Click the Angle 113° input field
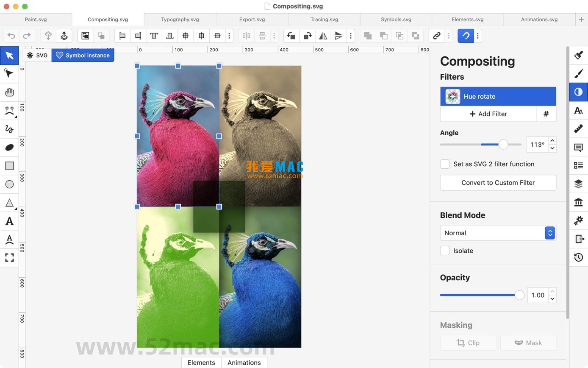Viewport: 588px width, 368px height. tap(537, 145)
